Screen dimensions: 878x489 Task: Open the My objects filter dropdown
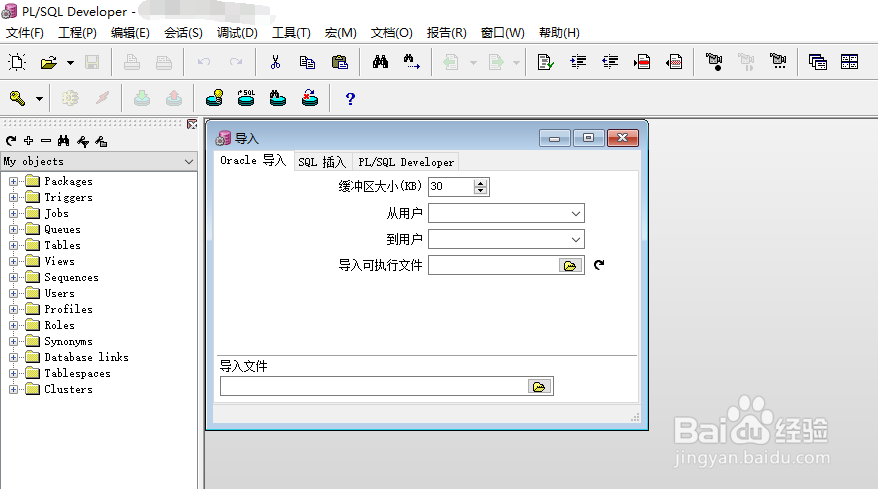click(189, 162)
